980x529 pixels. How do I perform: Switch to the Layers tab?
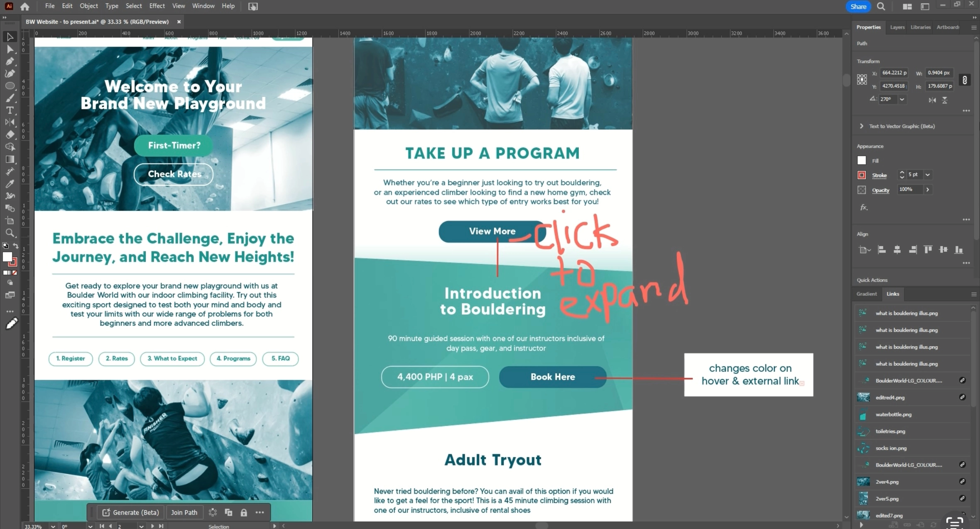point(897,27)
